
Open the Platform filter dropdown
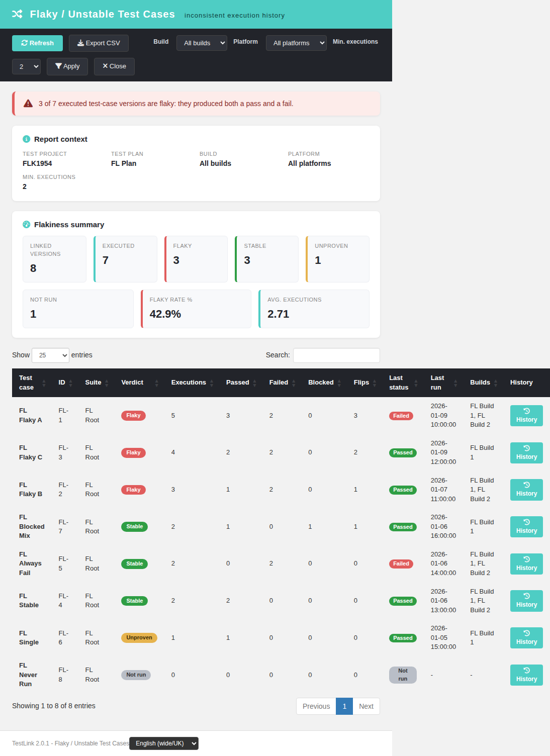(x=296, y=43)
